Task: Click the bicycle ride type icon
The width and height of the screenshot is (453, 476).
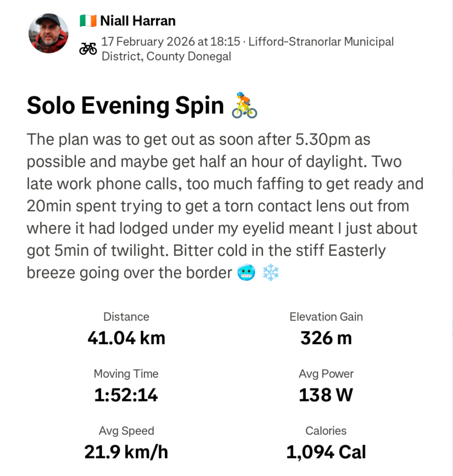Action: point(88,48)
